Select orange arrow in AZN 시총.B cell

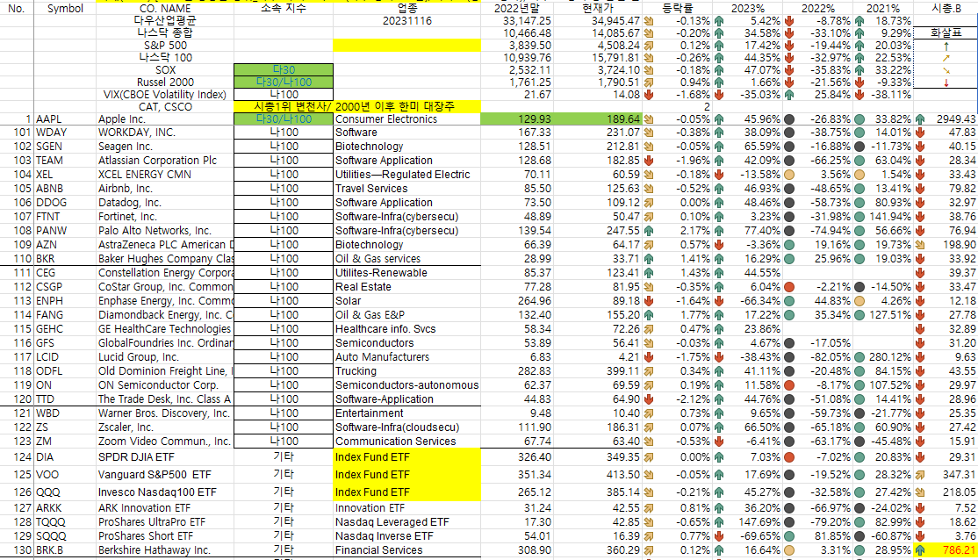click(x=920, y=245)
